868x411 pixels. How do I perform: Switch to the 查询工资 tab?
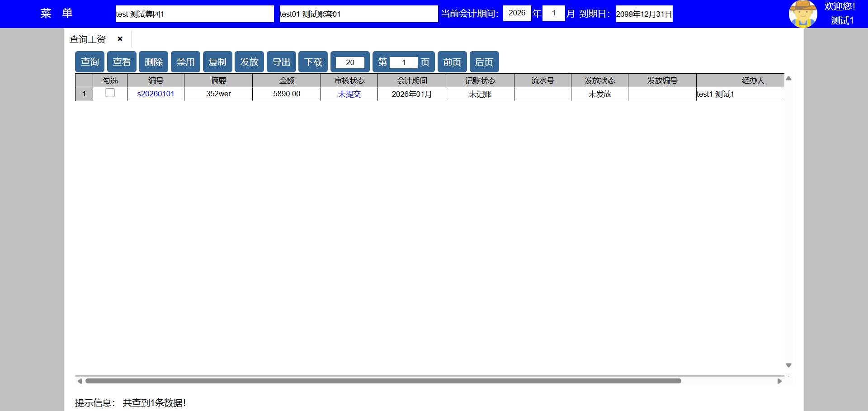point(88,39)
